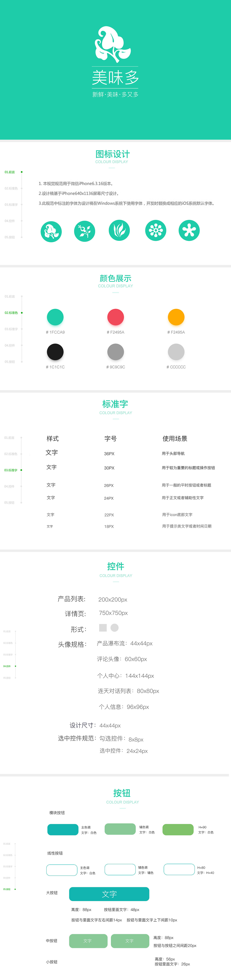Click the green H=90 module button
231x980 pixels.
(x=178, y=830)
